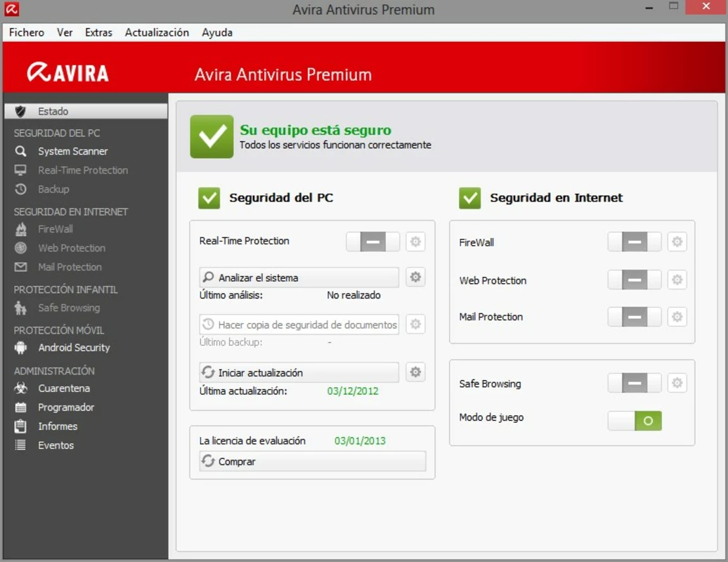This screenshot has width=728, height=562.
Task: Click the update date 03/12/2012
Action: 353,391
